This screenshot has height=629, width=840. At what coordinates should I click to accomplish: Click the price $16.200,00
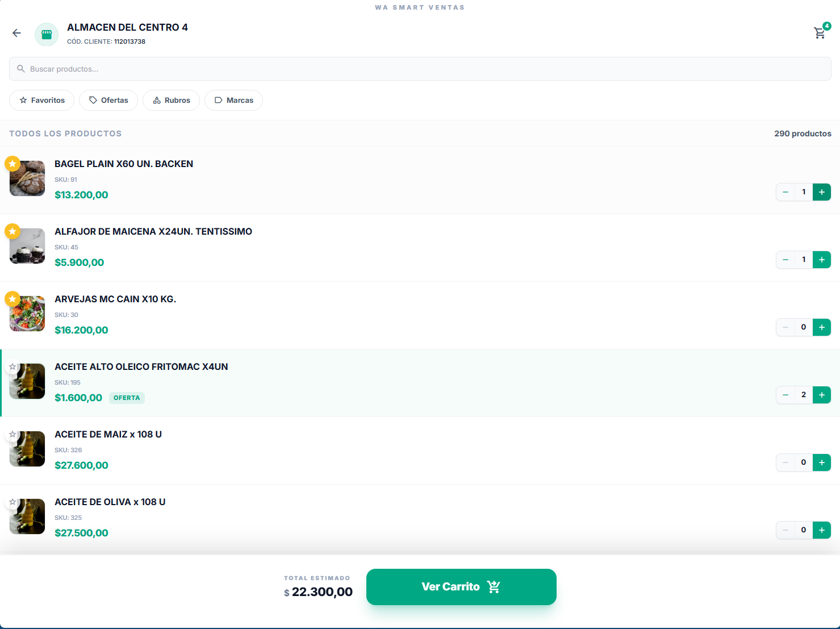tap(81, 330)
